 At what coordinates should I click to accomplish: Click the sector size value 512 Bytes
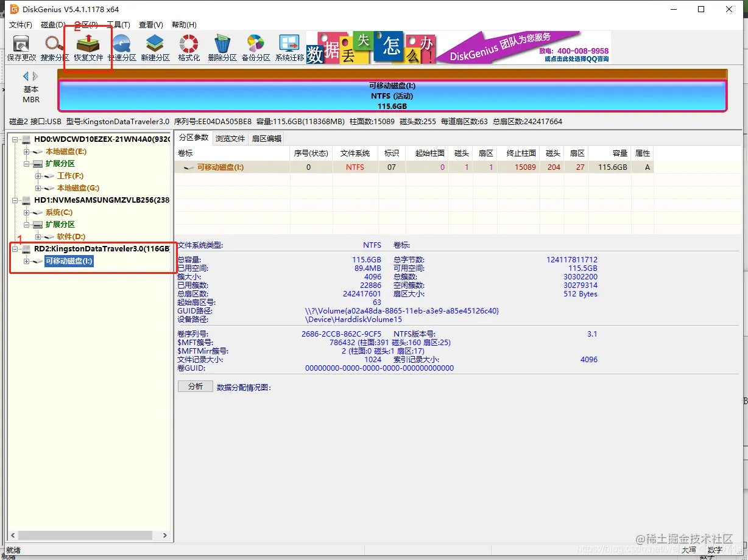coord(580,294)
